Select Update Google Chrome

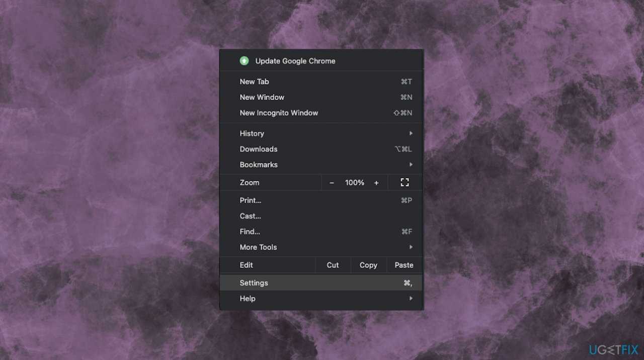point(321,61)
